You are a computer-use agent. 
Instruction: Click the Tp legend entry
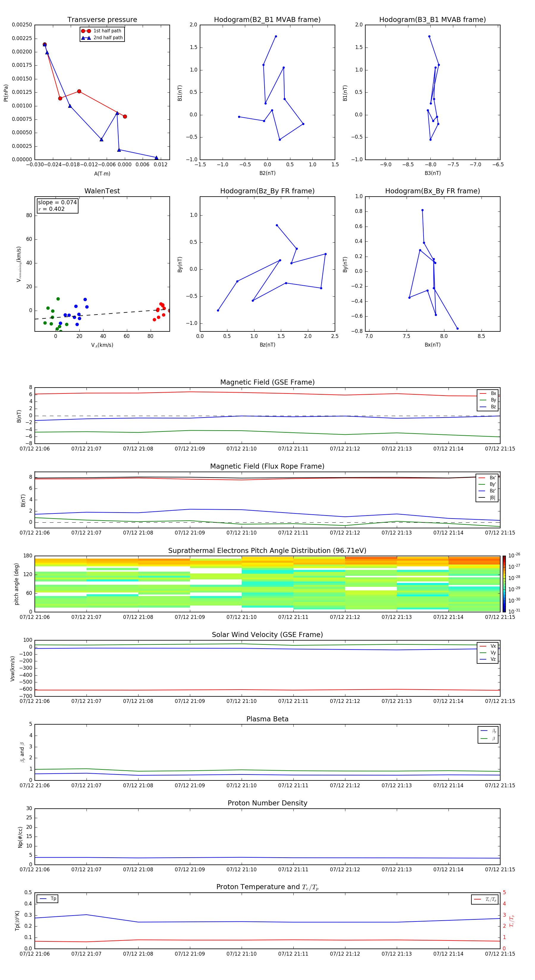tap(48, 899)
